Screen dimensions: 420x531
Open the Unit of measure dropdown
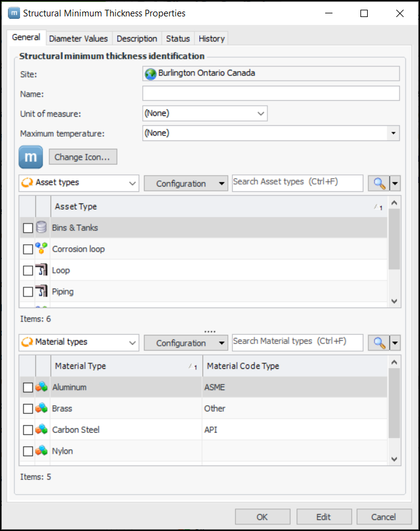pyautogui.click(x=204, y=113)
